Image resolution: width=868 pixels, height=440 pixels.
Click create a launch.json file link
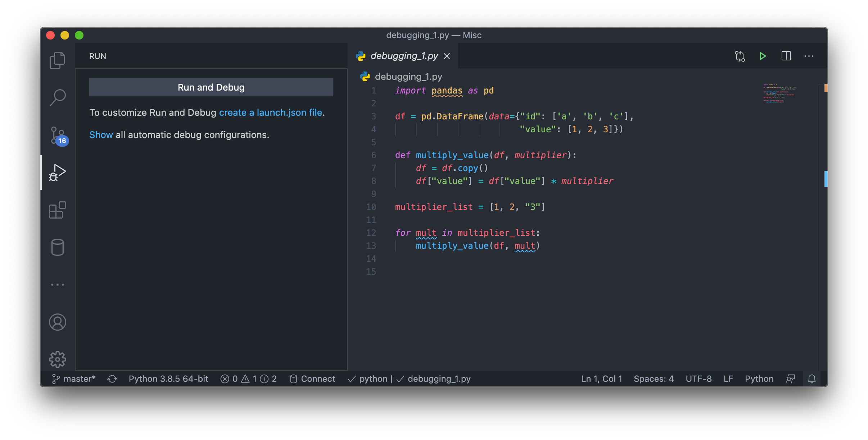click(270, 113)
